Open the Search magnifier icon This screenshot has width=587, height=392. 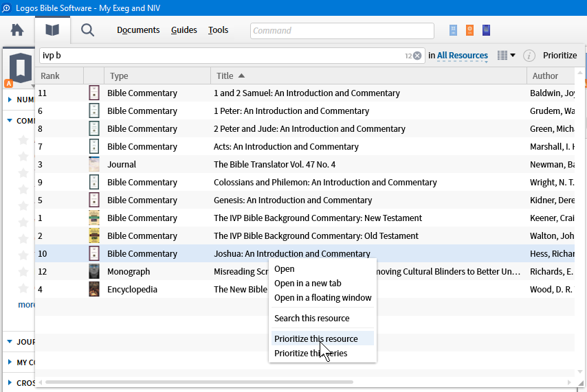click(87, 30)
